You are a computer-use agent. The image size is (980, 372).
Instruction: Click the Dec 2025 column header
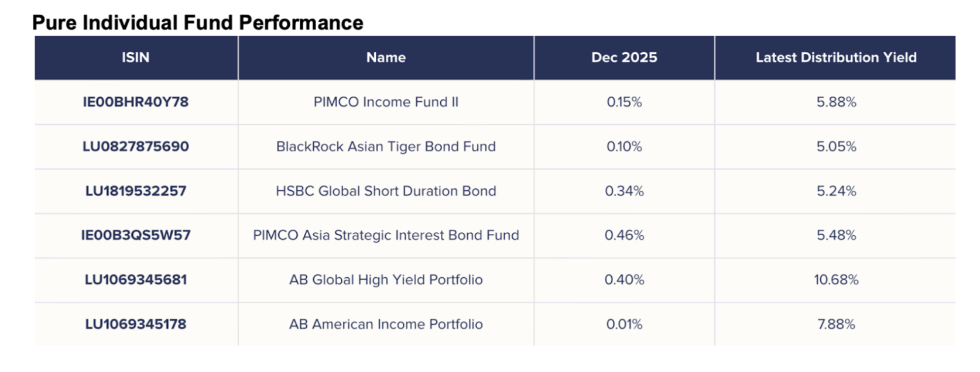[x=624, y=57]
